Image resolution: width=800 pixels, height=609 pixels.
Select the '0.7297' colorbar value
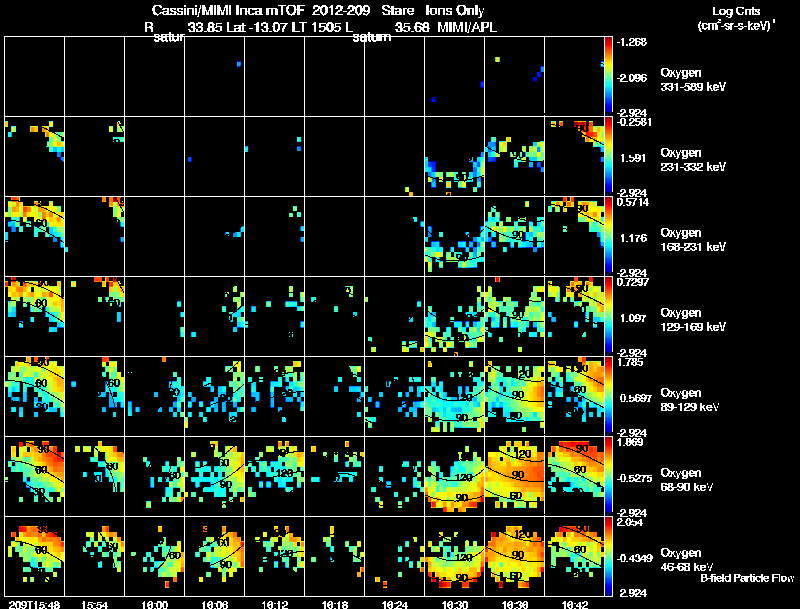[x=633, y=283]
